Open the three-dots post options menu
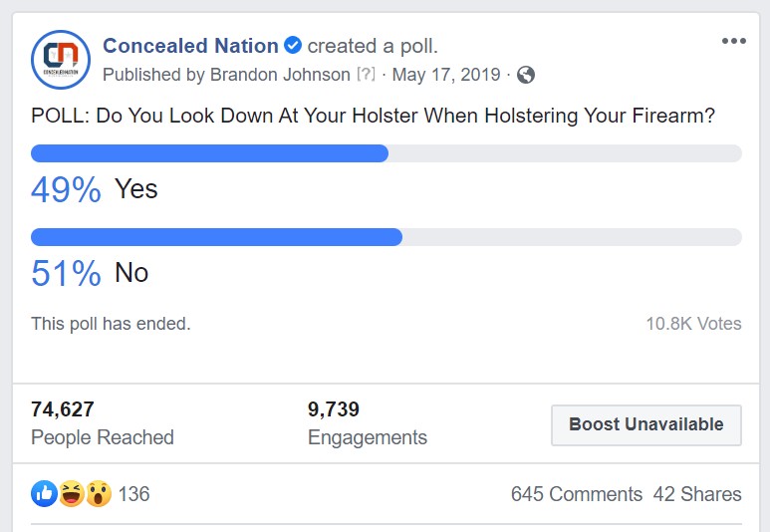 tap(734, 41)
